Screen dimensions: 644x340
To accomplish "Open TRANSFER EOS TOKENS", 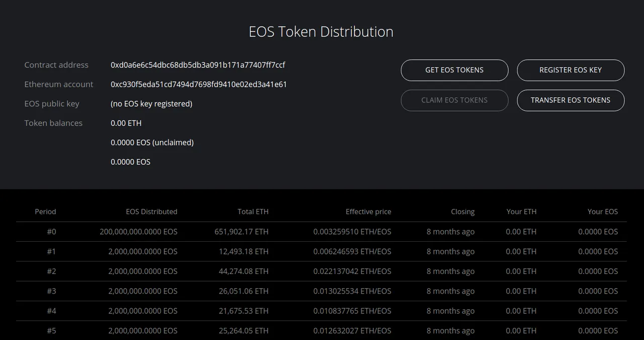I will (x=571, y=100).
